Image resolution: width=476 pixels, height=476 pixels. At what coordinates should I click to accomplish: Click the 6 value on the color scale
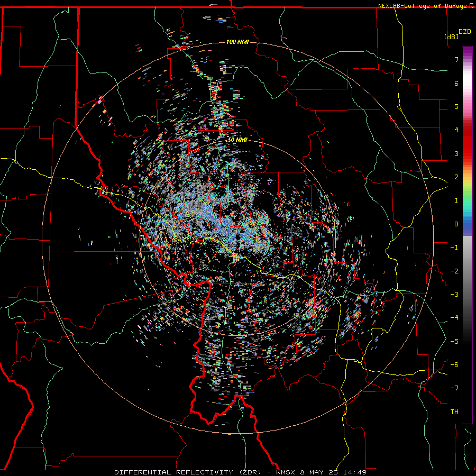pos(456,83)
